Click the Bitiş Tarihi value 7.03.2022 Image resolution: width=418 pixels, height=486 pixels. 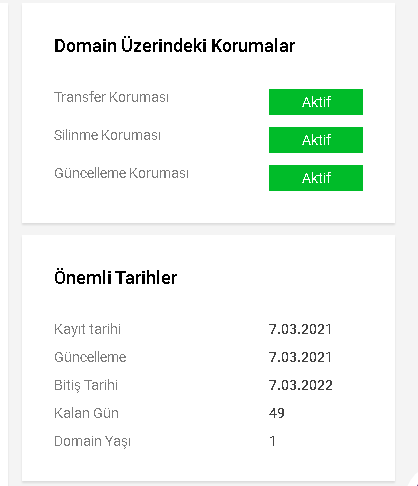[300, 385]
